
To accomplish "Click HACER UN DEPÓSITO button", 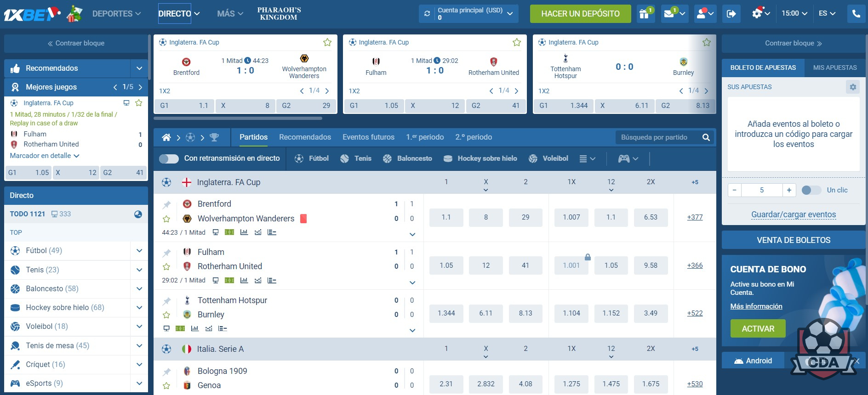I will click(580, 14).
